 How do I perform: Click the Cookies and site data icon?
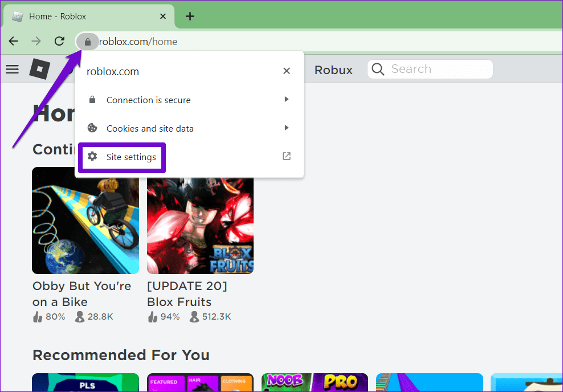click(x=92, y=128)
